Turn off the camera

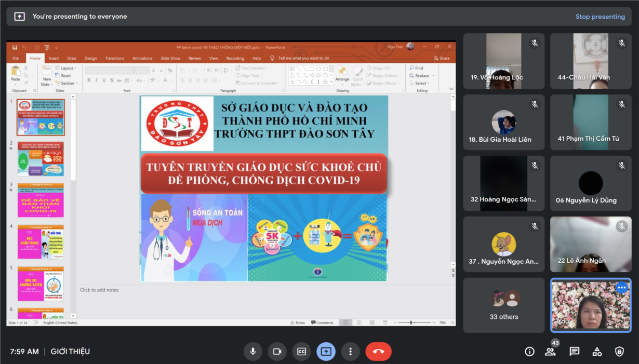coord(277,352)
